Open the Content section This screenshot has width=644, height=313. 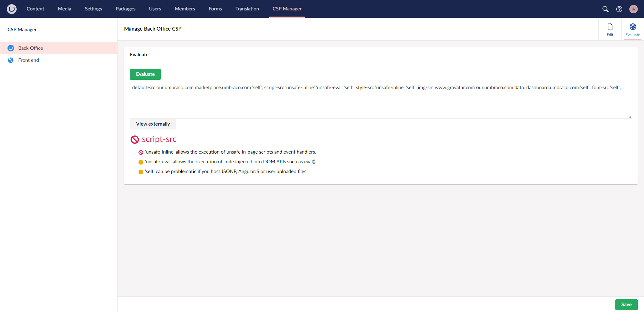tap(35, 9)
